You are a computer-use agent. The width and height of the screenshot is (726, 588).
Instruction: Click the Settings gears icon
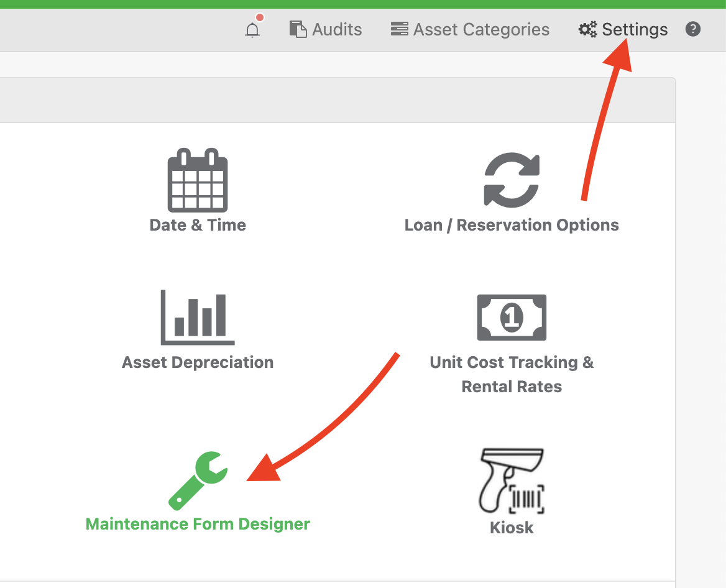tap(587, 29)
